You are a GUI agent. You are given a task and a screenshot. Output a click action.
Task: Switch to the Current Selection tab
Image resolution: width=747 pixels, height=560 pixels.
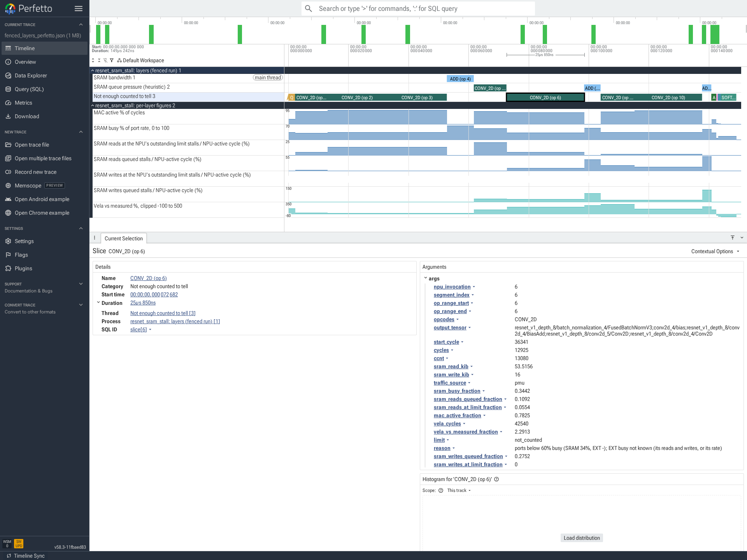click(x=124, y=238)
